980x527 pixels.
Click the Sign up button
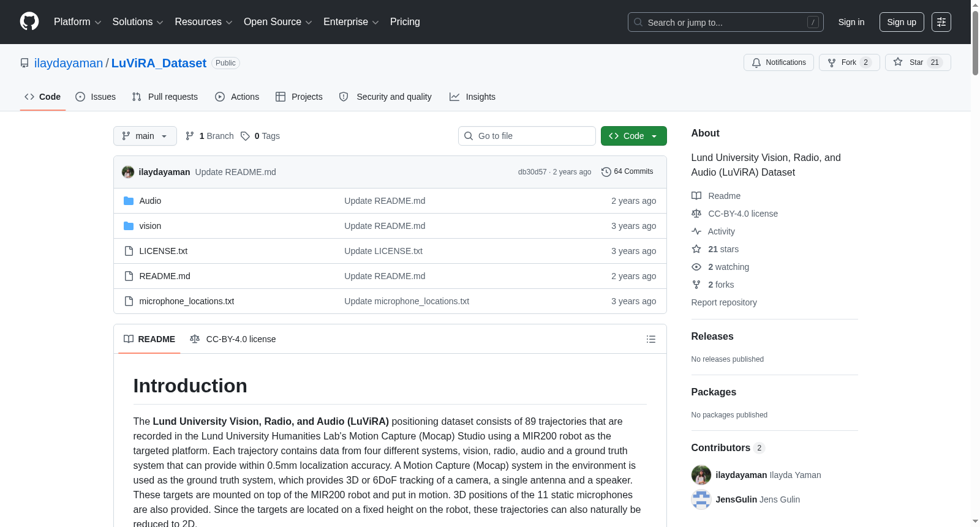point(902,22)
